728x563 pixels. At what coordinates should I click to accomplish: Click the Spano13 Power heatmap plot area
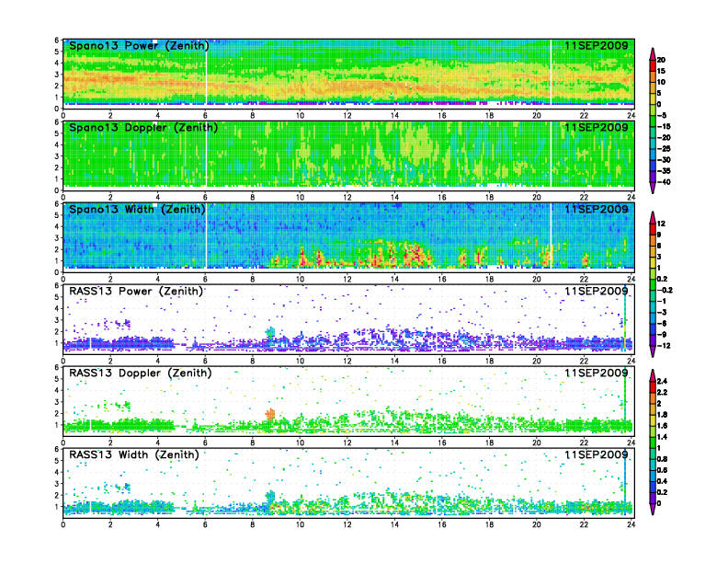[348, 73]
